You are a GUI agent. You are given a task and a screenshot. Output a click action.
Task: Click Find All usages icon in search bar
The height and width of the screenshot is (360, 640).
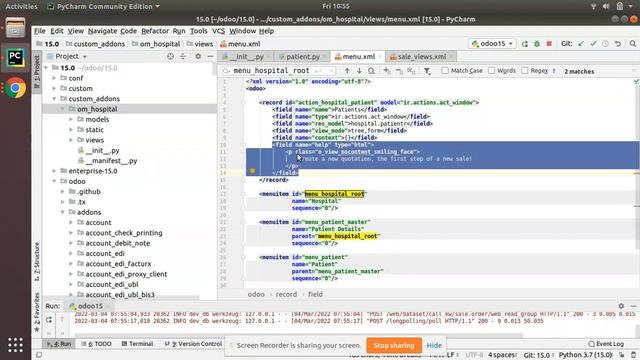371,71
